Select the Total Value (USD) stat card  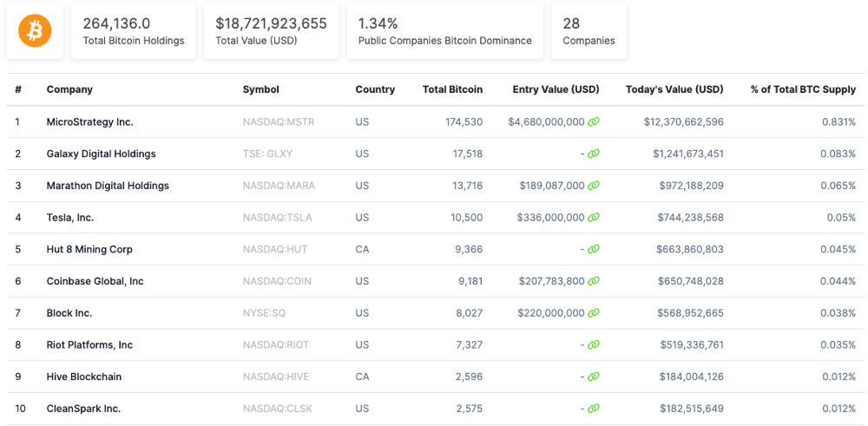(x=271, y=30)
